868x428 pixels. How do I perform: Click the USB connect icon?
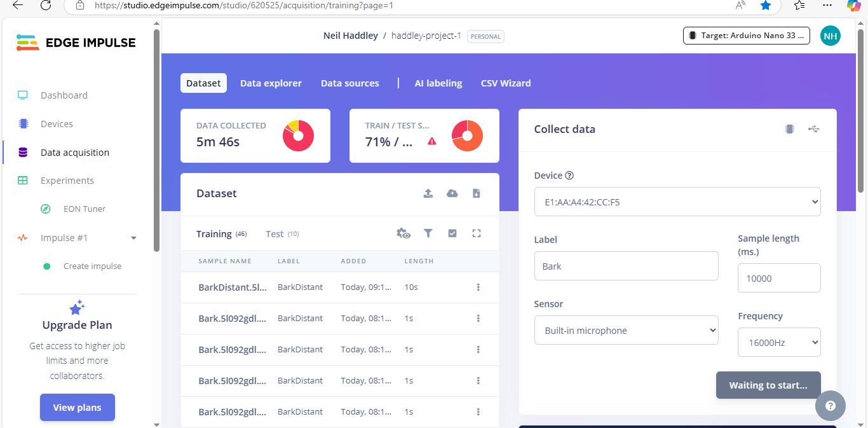(814, 129)
